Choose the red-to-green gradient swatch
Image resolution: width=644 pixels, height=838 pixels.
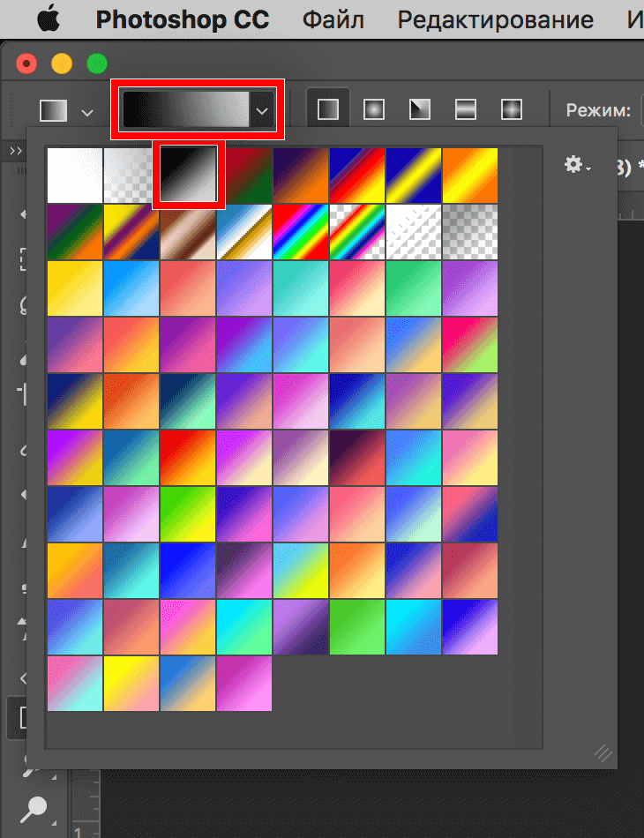click(x=245, y=175)
